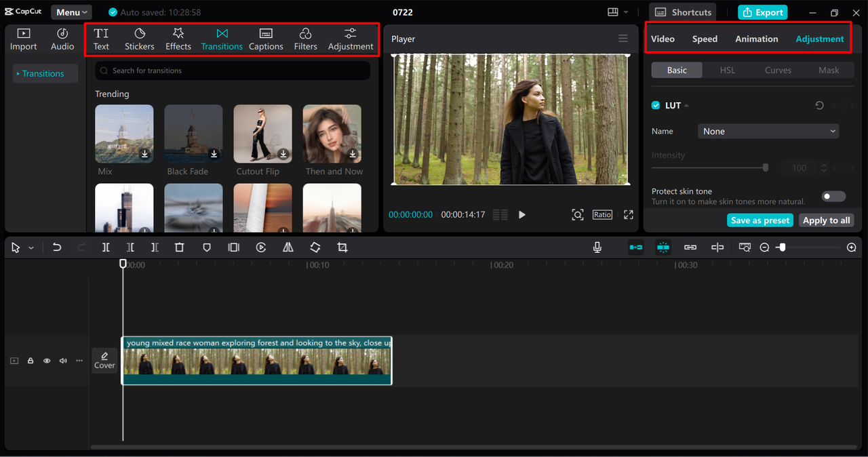
Task: Toggle auto snapping on timeline
Action: click(663, 247)
